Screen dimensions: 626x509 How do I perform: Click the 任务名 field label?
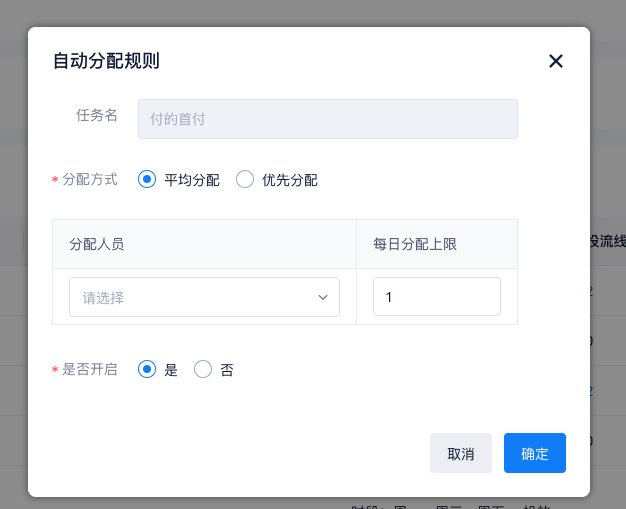coord(97,115)
